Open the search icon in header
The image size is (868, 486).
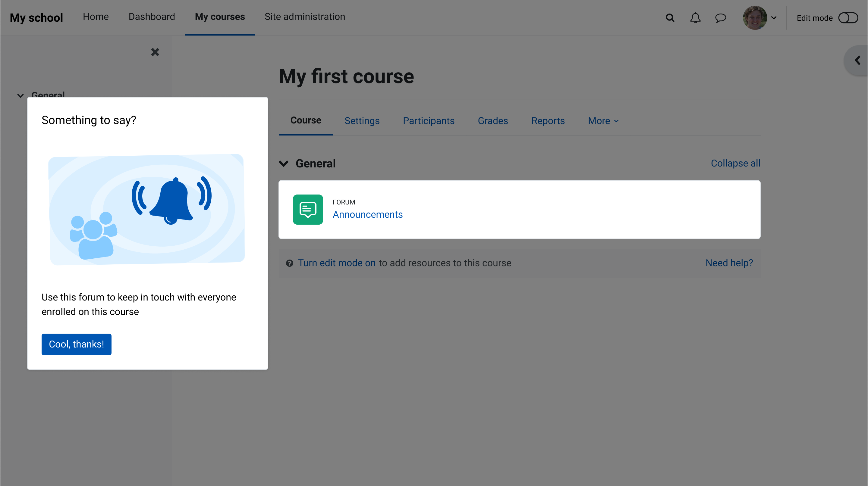pyautogui.click(x=670, y=18)
